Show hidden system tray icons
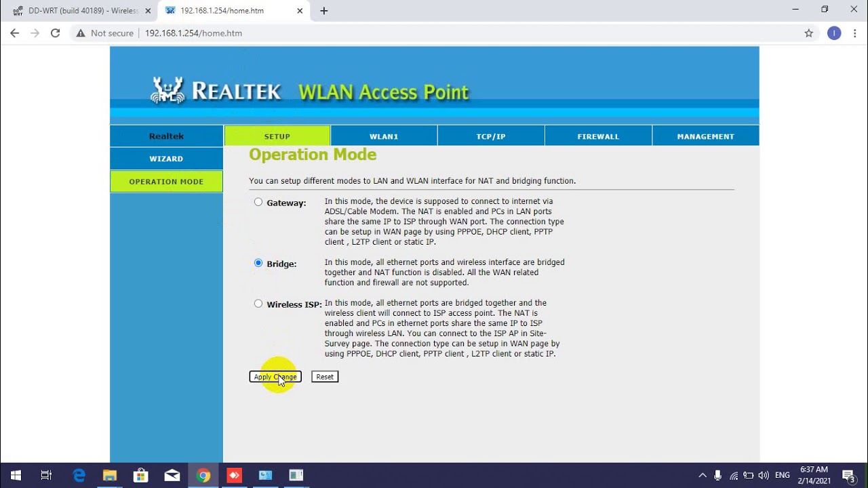This screenshot has height=488, width=868. pyautogui.click(x=702, y=476)
